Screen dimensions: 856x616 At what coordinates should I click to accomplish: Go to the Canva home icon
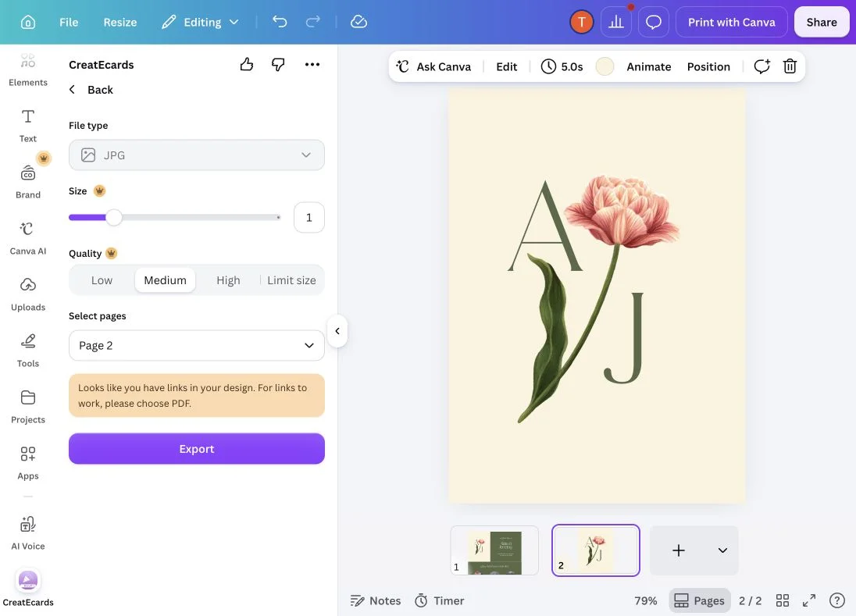point(28,23)
